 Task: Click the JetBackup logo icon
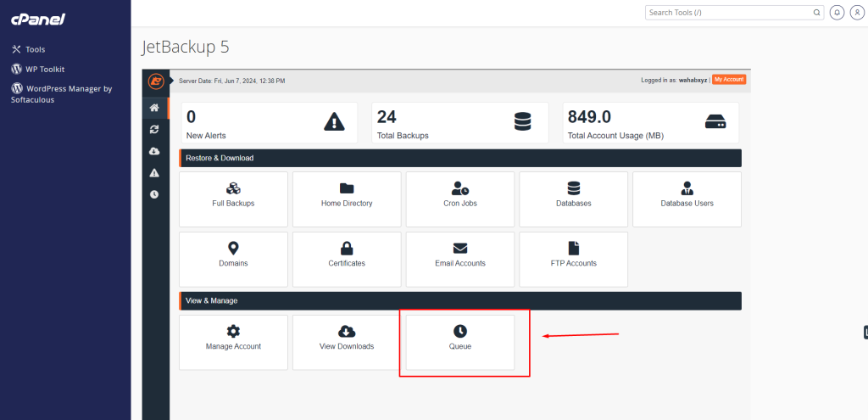tap(155, 81)
